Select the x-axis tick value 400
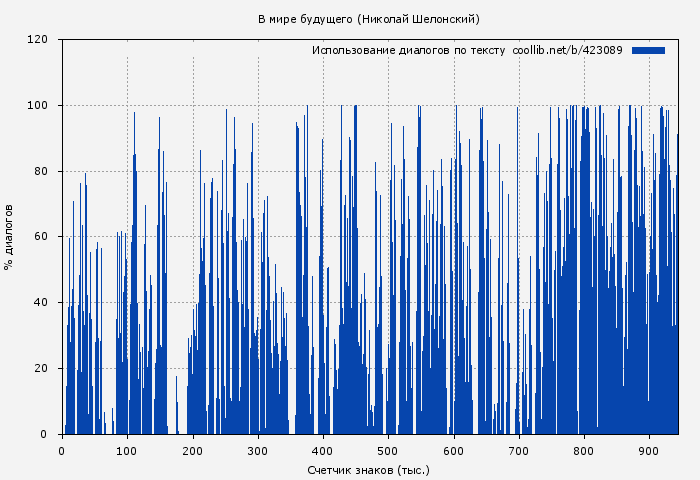Screen dimensions: 700x480 click(x=323, y=450)
